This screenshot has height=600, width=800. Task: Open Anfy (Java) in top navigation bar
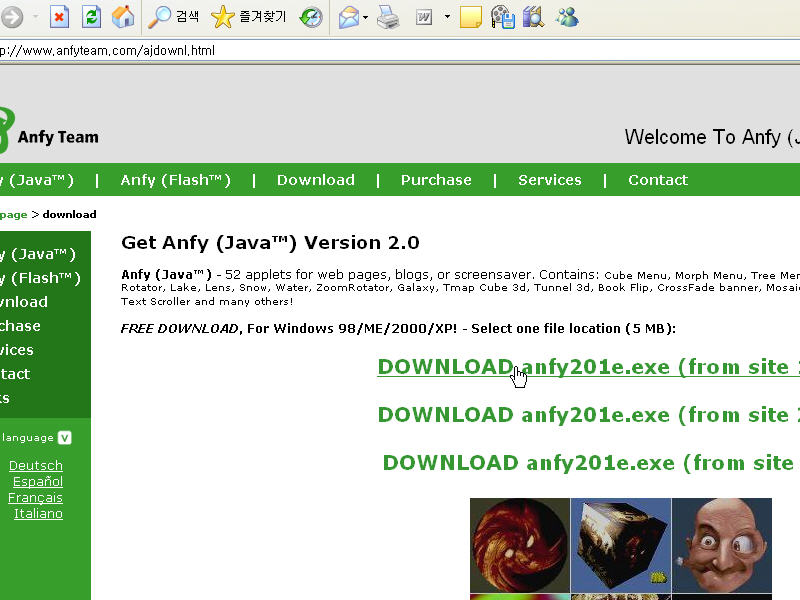point(37,180)
